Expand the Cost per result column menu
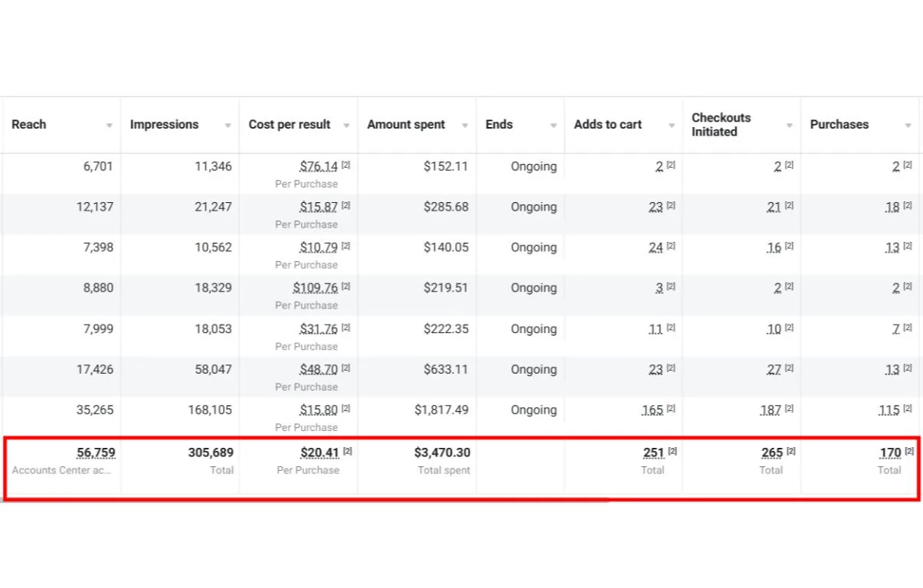This screenshot has height=588, width=923. point(346,126)
